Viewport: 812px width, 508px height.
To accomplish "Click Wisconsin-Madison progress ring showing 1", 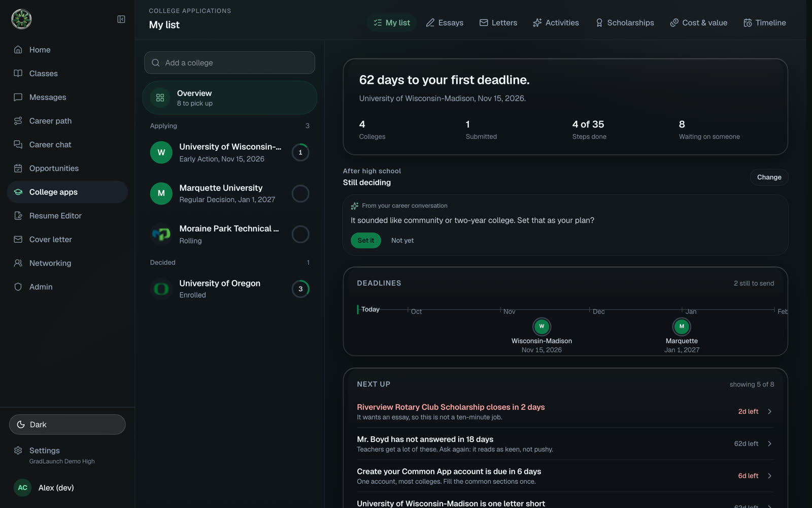I will click(x=300, y=152).
